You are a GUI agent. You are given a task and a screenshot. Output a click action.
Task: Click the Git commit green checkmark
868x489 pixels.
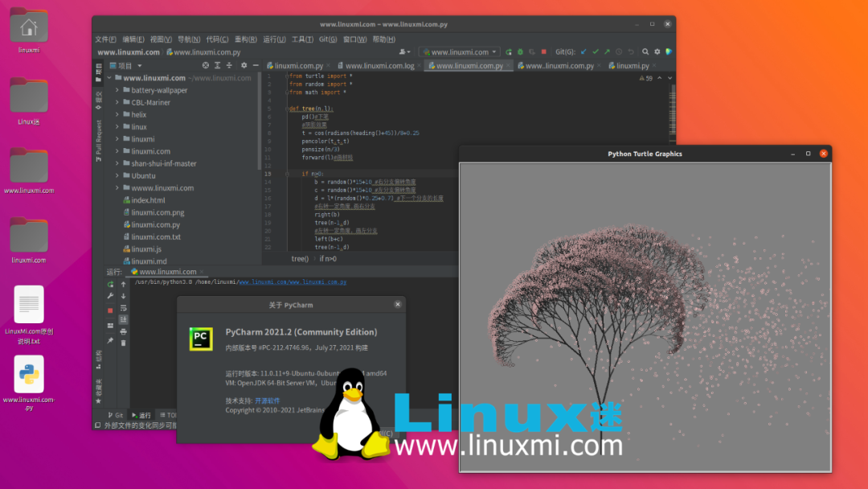tap(596, 52)
